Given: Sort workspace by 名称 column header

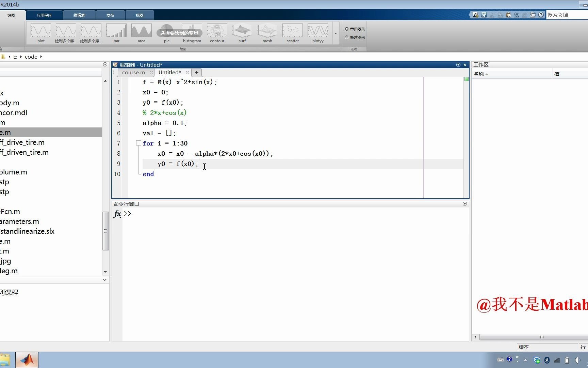Looking at the screenshot, I should tap(512, 74).
